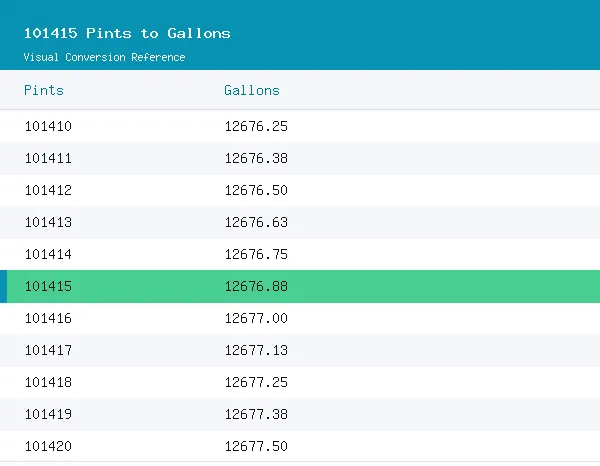Viewport: 600px width, 466px height.
Task: Click the 'Gallons' column header
Action: click(252, 90)
